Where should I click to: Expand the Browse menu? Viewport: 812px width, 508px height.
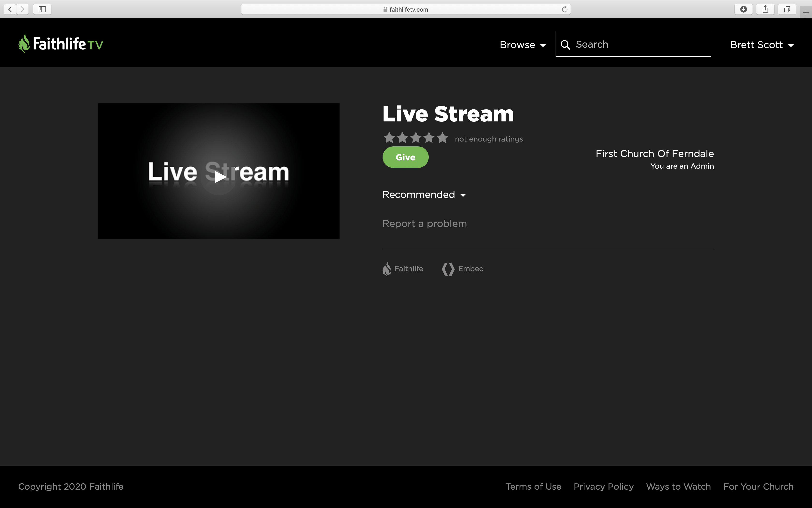coord(522,45)
